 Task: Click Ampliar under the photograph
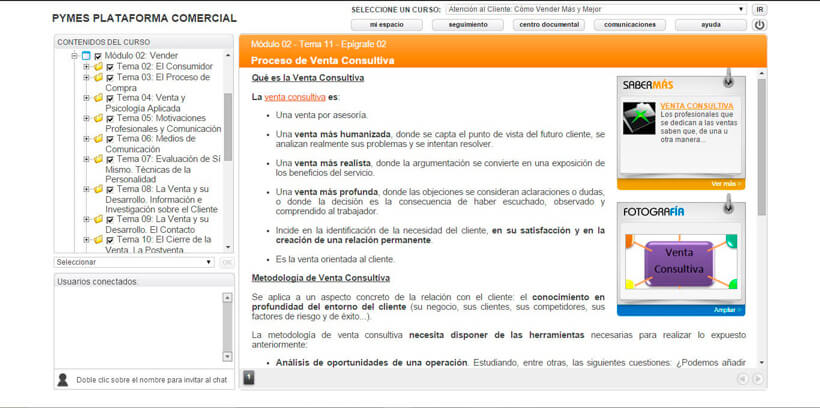click(727, 310)
